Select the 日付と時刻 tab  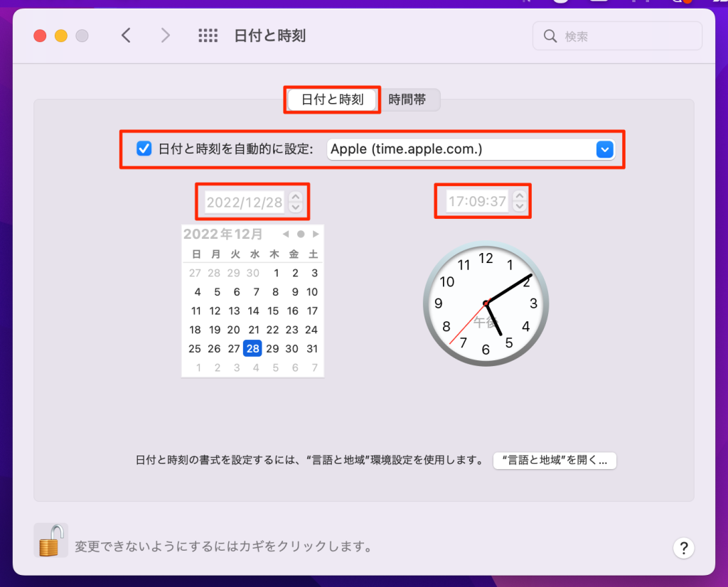[x=332, y=99]
